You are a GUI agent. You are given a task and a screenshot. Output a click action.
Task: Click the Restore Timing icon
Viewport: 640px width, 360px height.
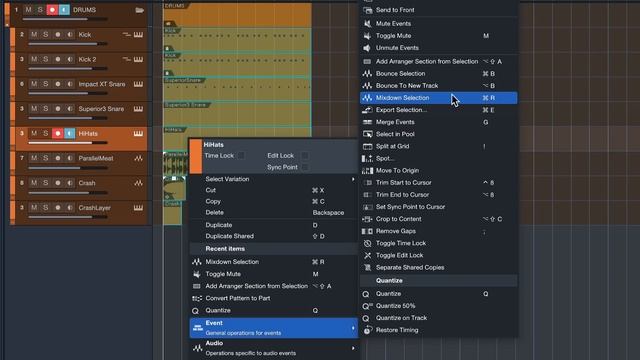(x=367, y=330)
